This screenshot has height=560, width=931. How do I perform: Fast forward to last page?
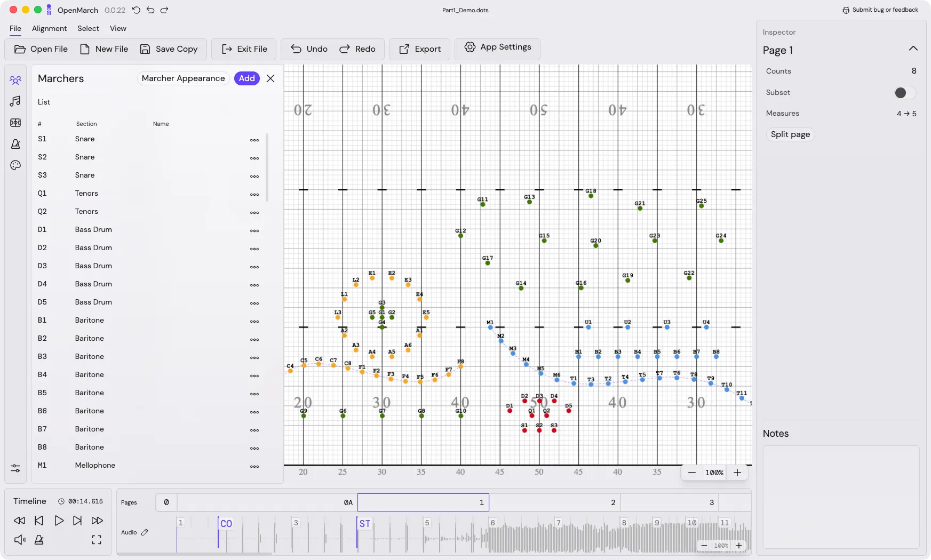[97, 521]
